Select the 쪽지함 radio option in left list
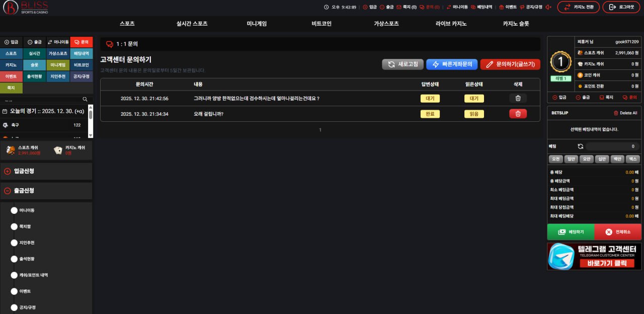The width and height of the screenshot is (644, 314). [14, 226]
